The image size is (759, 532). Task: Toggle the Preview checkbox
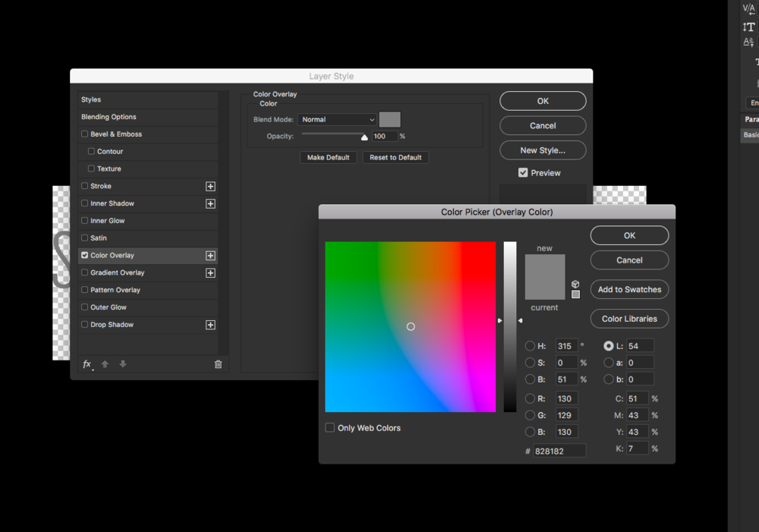coord(523,172)
